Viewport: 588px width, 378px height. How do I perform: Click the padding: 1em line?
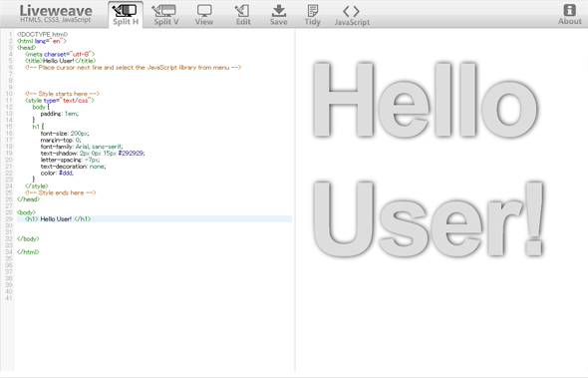(x=60, y=114)
